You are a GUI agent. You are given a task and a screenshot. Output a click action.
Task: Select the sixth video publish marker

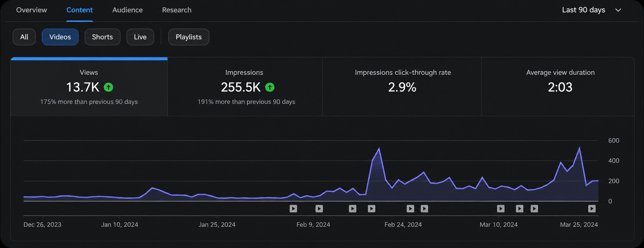tap(424, 209)
